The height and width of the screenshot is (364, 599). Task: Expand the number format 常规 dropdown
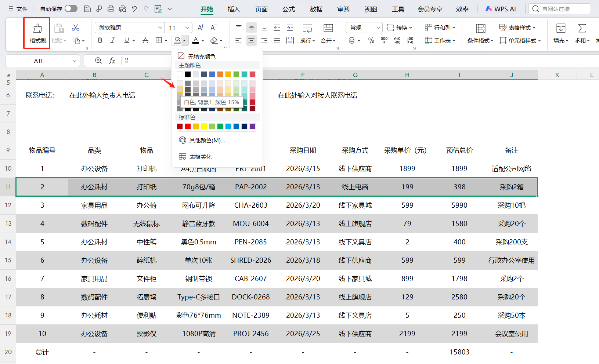tap(378, 28)
